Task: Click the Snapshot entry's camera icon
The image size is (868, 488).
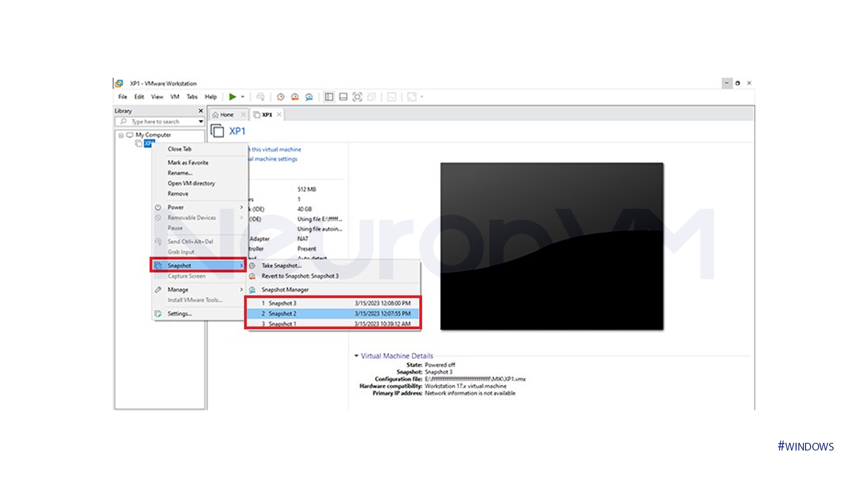Action: point(158,266)
